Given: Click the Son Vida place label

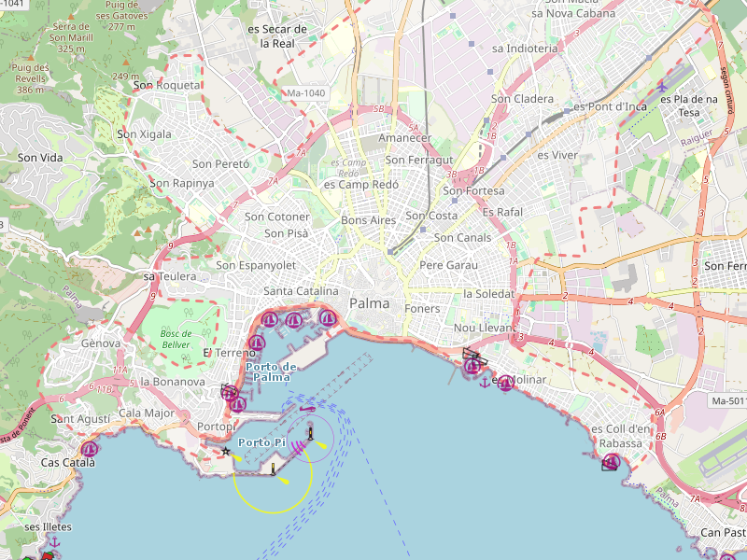Looking at the screenshot, I should [40, 158].
